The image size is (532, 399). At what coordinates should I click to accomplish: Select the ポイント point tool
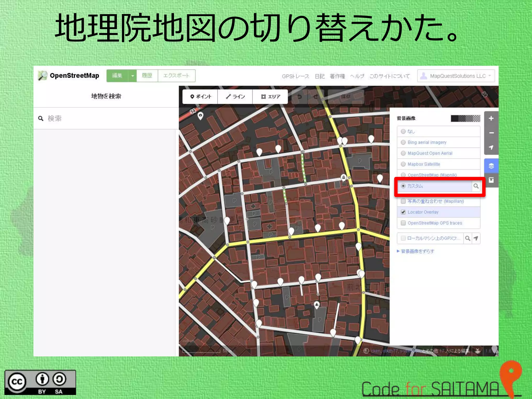click(200, 97)
